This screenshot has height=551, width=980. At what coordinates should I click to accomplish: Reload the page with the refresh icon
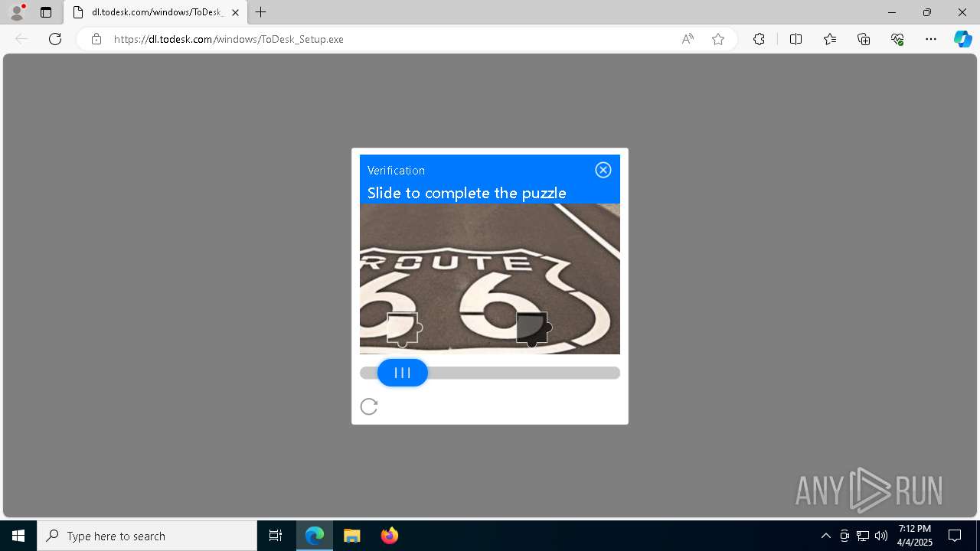[55, 39]
